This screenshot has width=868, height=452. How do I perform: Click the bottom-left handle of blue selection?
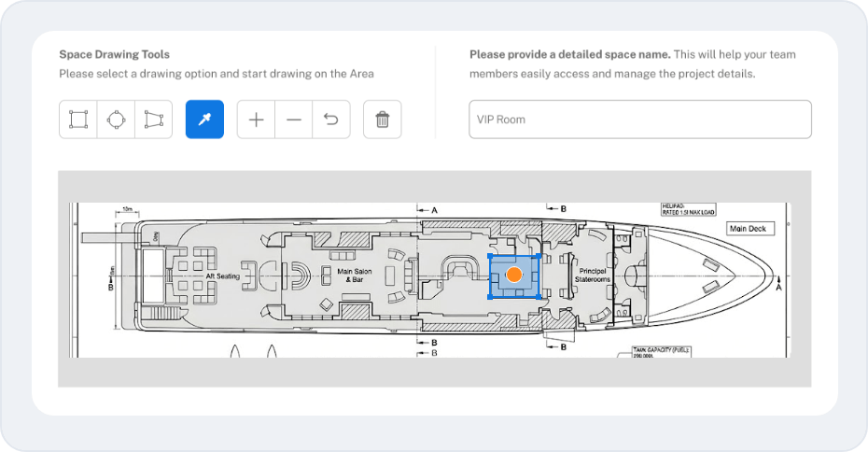(x=490, y=298)
